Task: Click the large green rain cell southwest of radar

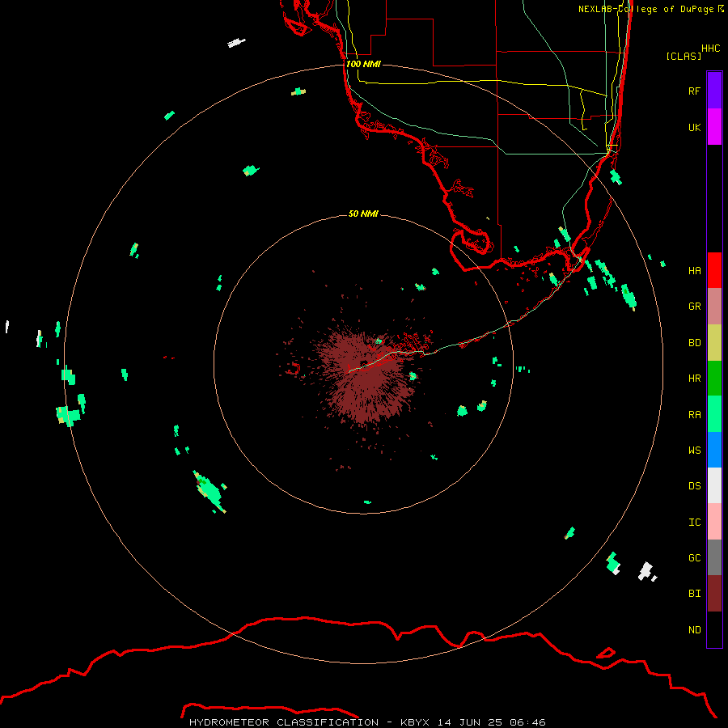Action: (209, 491)
